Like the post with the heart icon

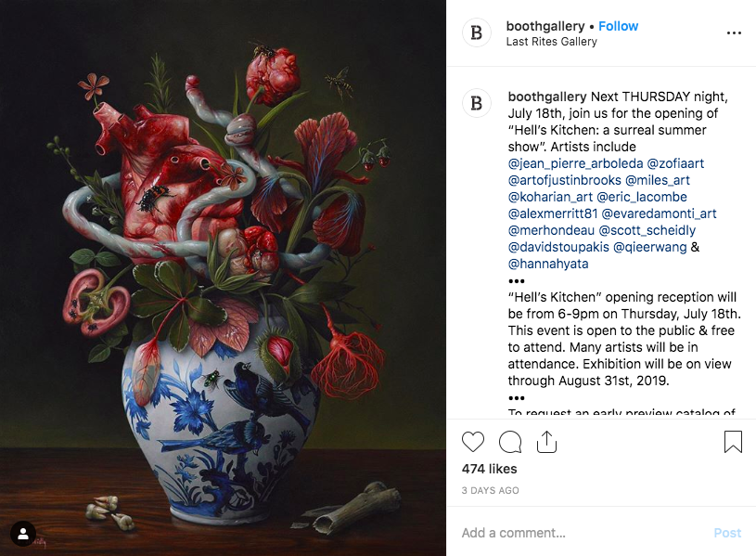click(x=473, y=442)
